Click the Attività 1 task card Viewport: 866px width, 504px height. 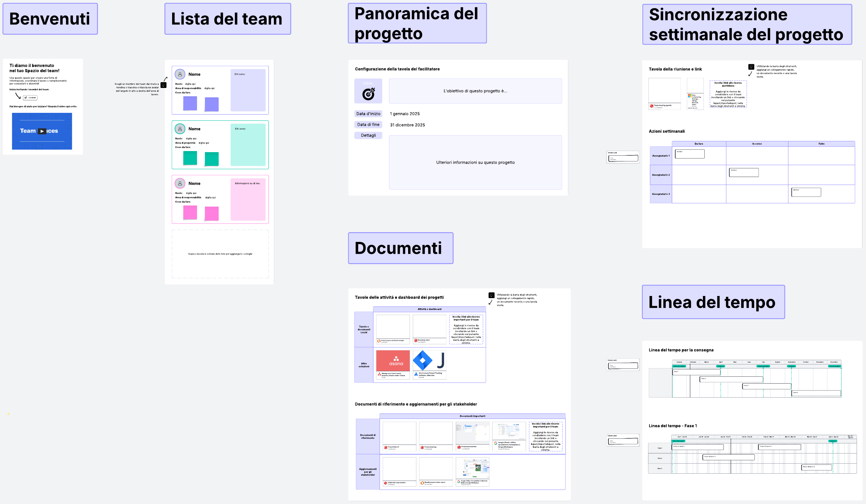click(690, 154)
